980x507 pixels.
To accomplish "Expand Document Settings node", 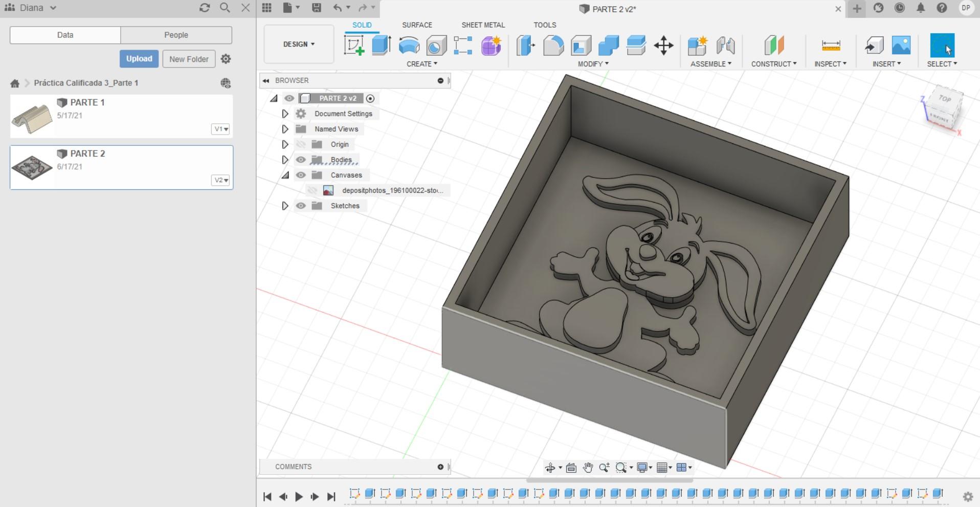I will click(x=285, y=114).
